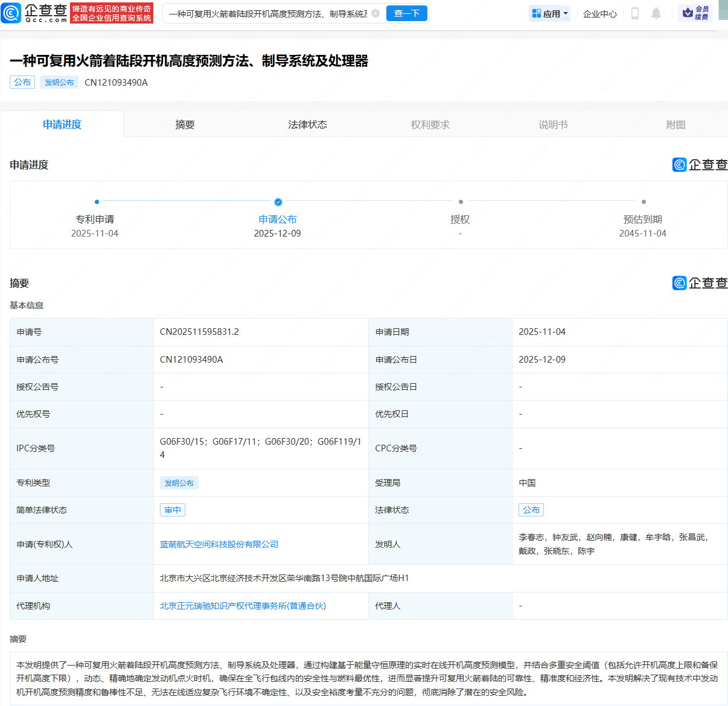Click the 申请公布 timeline node
The height and width of the screenshot is (706, 728).
278,202
